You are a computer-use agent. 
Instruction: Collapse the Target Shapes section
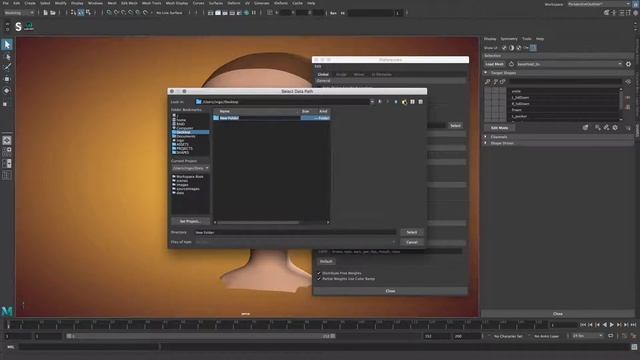486,73
